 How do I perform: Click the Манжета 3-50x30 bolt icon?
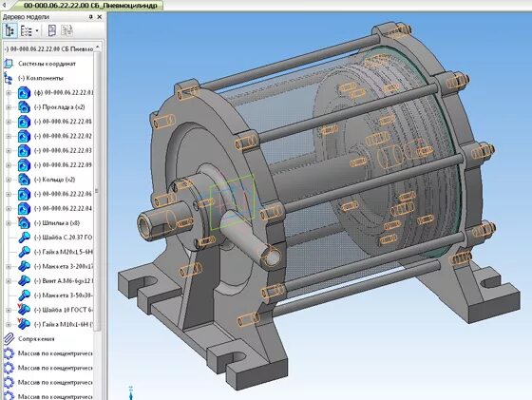pos(24,295)
